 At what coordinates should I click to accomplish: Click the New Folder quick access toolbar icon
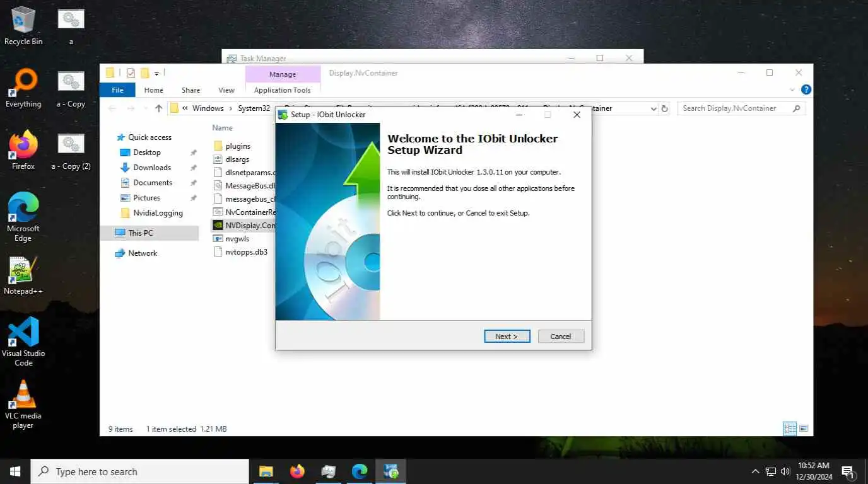point(144,73)
